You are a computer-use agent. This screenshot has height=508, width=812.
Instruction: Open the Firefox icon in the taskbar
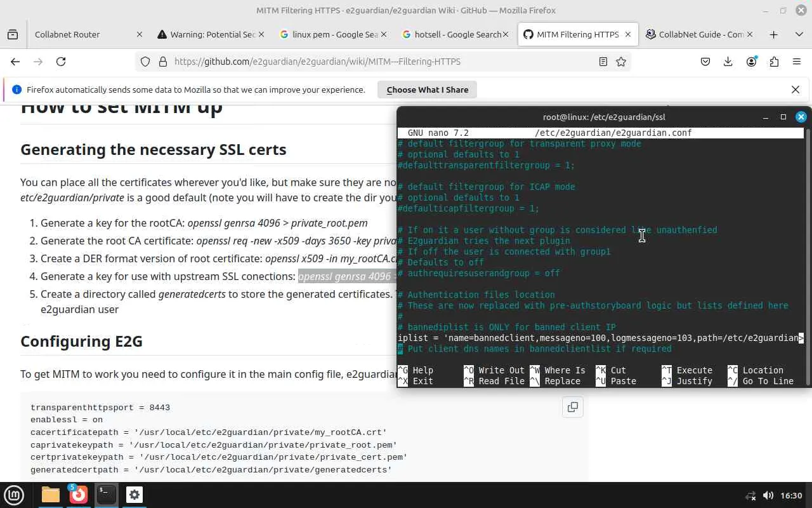pos(79,495)
